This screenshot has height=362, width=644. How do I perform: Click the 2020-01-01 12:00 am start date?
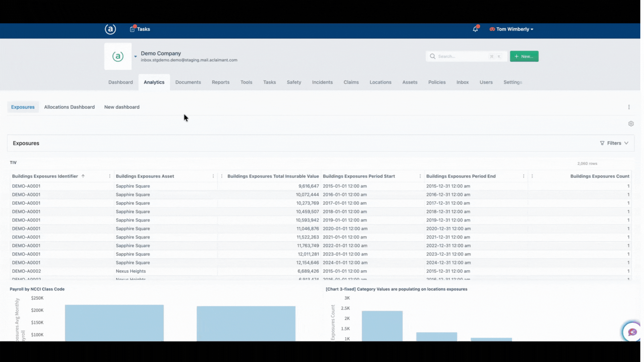[x=345, y=229]
